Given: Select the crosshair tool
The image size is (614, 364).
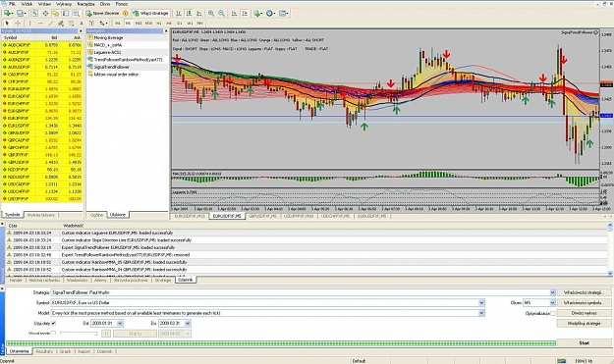Looking at the screenshot, I should pyautogui.click(x=18, y=24).
